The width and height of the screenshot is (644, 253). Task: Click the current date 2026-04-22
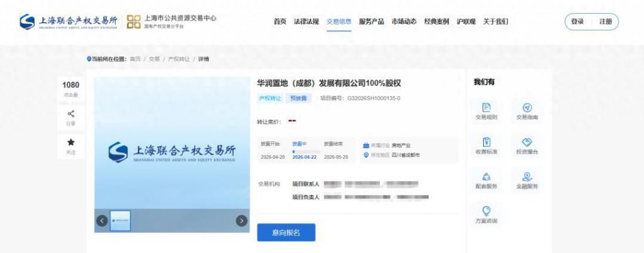pos(304,157)
